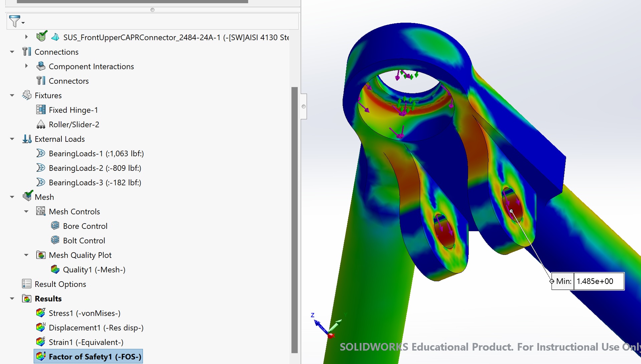Expand the Component Interactions node
Image resolution: width=641 pixels, height=364 pixels.
(x=27, y=66)
